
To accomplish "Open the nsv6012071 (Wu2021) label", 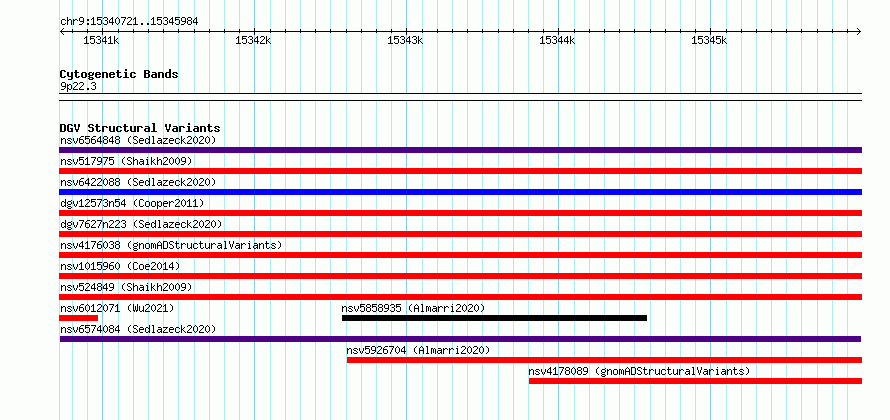I will 117,308.
